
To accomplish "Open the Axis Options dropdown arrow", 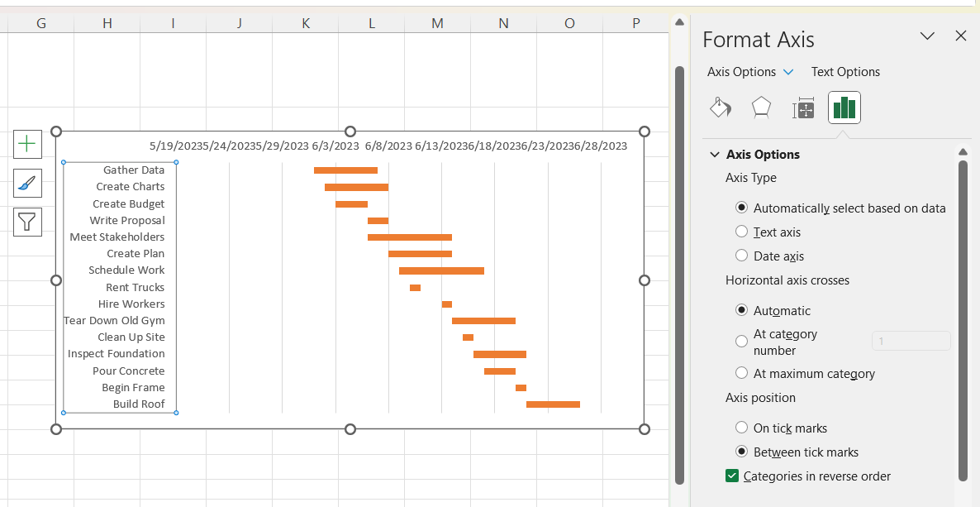I will [x=789, y=72].
